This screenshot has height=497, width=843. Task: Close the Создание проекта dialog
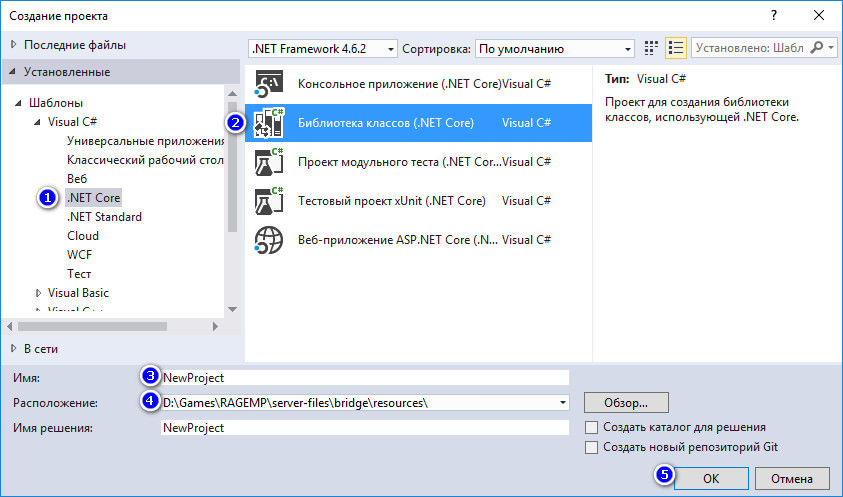pos(819,16)
